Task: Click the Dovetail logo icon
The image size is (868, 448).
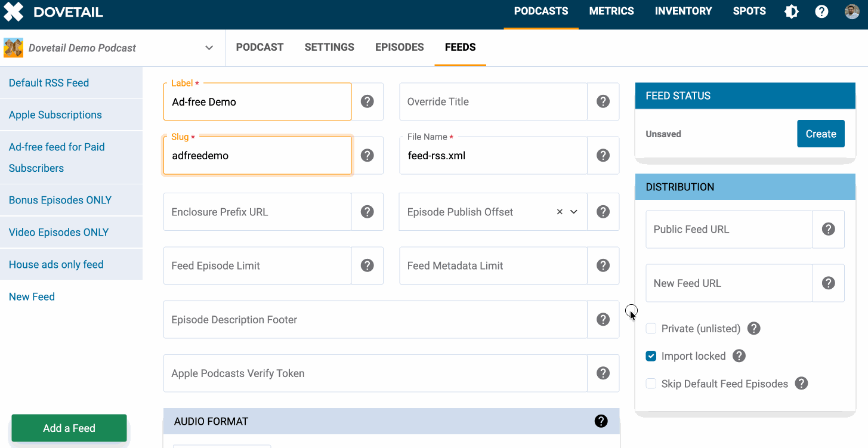Action: click(14, 12)
